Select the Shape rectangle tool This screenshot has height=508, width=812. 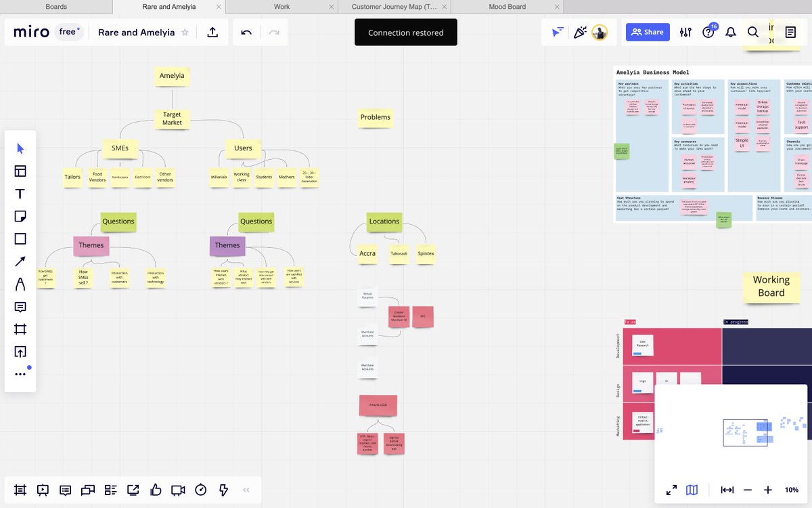(20, 239)
